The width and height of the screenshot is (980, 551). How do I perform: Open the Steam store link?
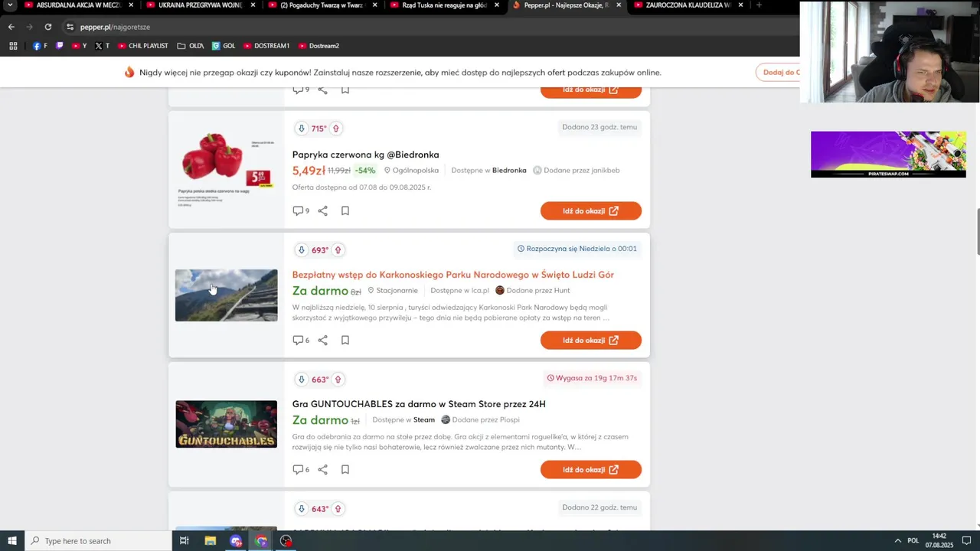[424, 420]
